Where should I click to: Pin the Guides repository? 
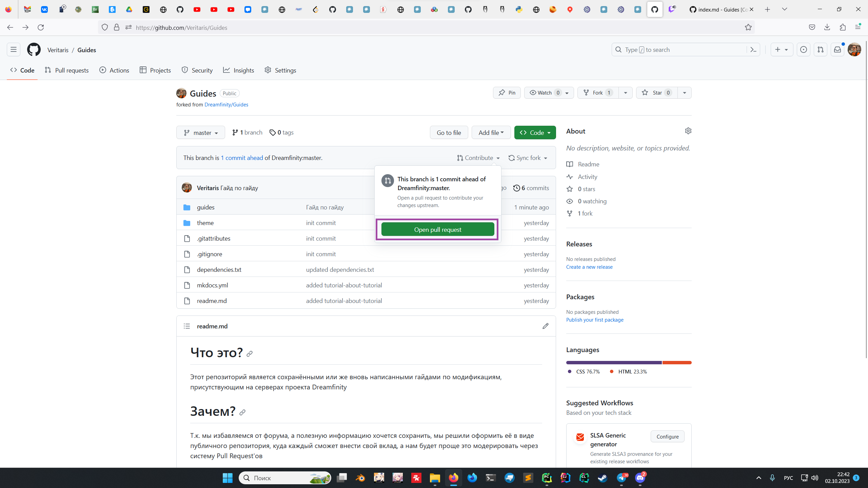click(x=507, y=93)
